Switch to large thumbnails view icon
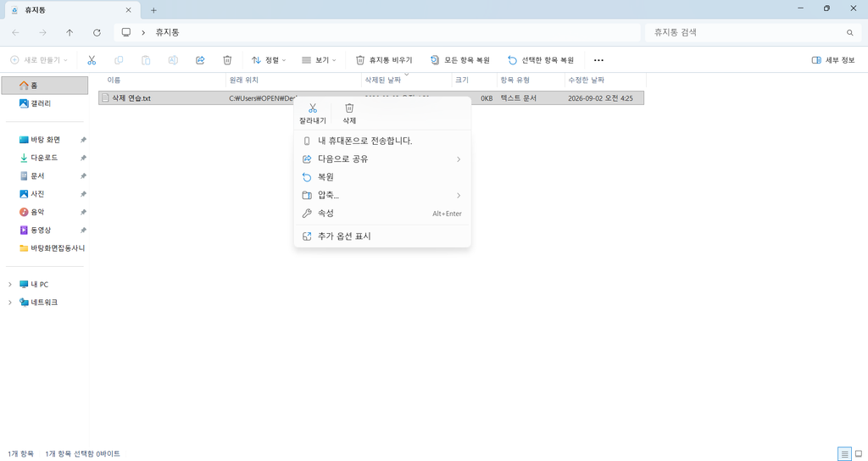This screenshot has height=461, width=868. pos(859,454)
